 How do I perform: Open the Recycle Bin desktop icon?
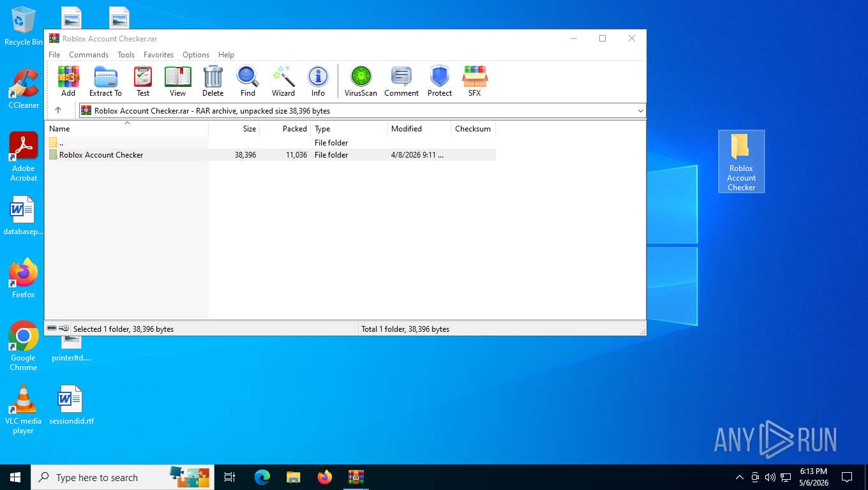click(x=24, y=27)
